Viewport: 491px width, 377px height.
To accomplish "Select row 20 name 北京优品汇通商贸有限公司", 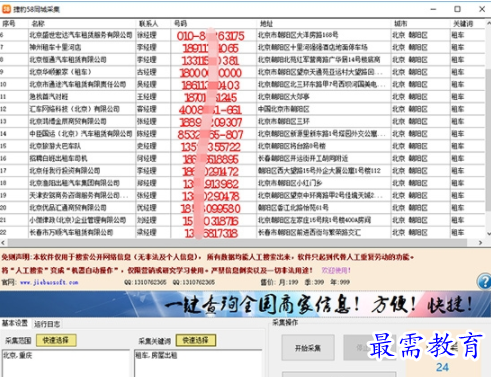I will (x=68, y=208).
